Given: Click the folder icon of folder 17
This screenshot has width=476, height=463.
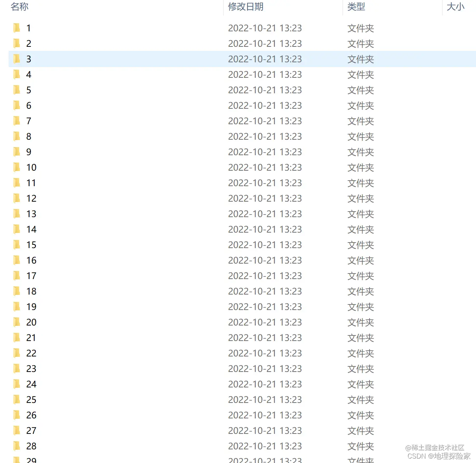Looking at the screenshot, I should pos(17,276).
